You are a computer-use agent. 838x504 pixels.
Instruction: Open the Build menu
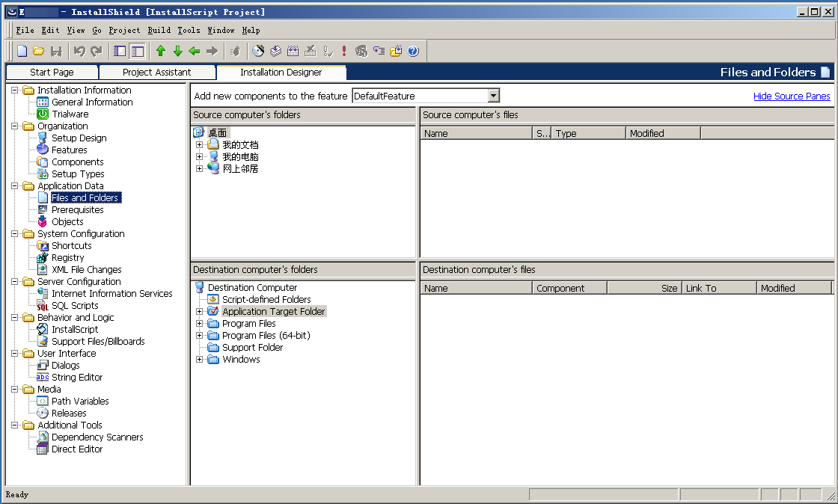[x=159, y=30]
